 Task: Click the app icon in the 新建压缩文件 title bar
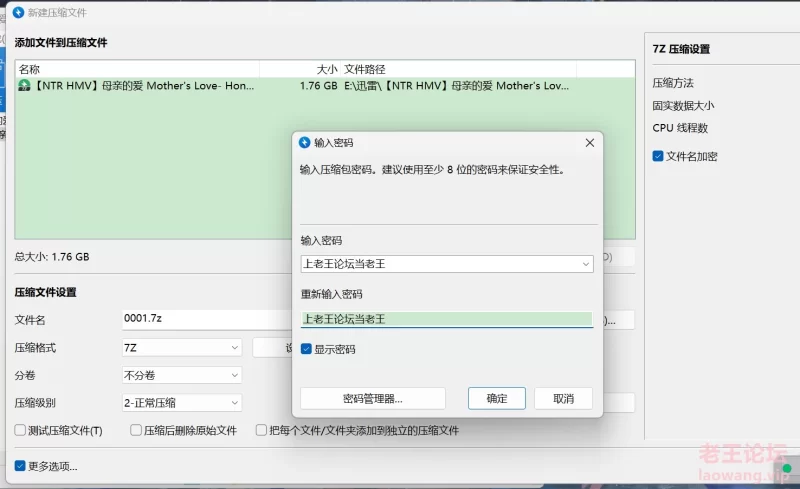[x=18, y=12]
